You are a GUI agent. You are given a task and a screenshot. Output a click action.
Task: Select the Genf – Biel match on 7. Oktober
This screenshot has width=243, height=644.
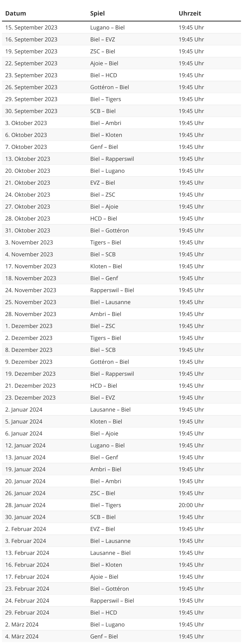click(104, 147)
